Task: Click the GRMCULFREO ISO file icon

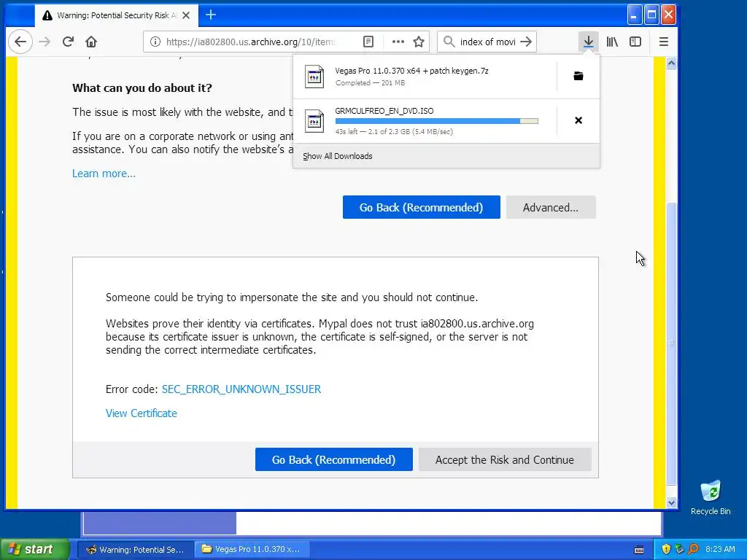Action: click(314, 121)
